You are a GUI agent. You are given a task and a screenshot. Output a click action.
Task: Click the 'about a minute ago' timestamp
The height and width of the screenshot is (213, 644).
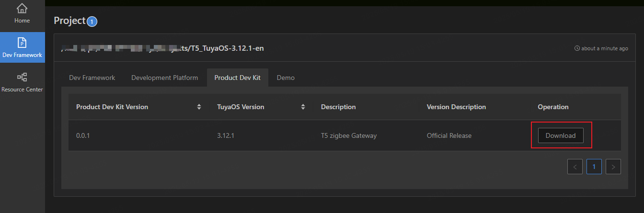(x=605, y=48)
